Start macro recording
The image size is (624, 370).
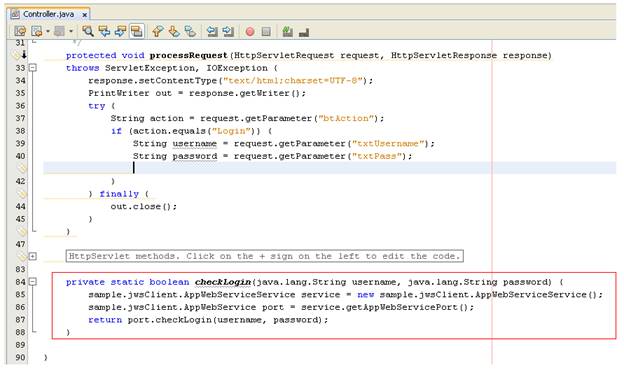(250, 31)
